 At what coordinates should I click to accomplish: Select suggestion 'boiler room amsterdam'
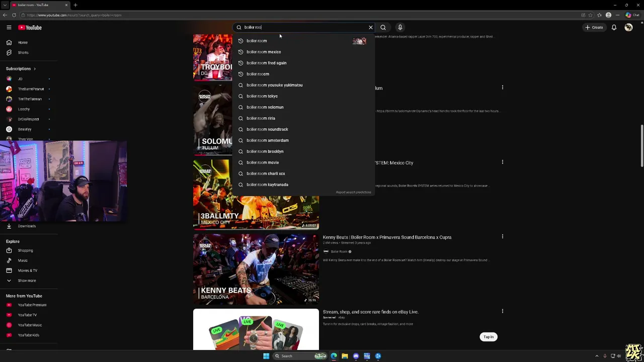(303, 140)
